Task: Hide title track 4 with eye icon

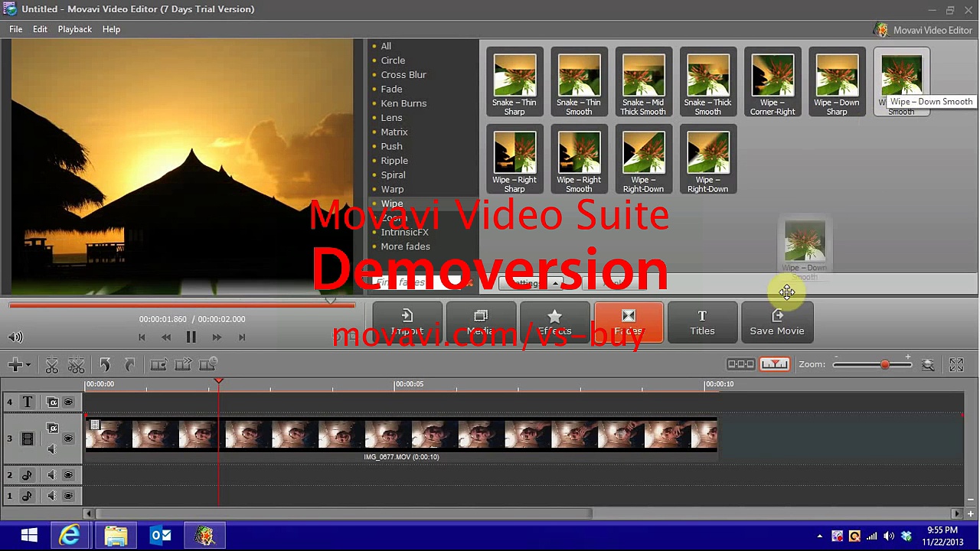Action: click(x=68, y=402)
